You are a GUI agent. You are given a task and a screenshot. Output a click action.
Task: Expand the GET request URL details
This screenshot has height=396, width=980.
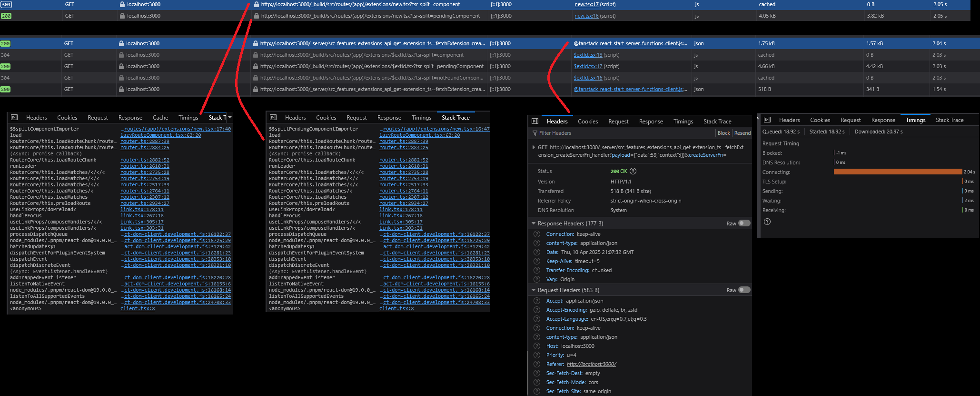534,147
